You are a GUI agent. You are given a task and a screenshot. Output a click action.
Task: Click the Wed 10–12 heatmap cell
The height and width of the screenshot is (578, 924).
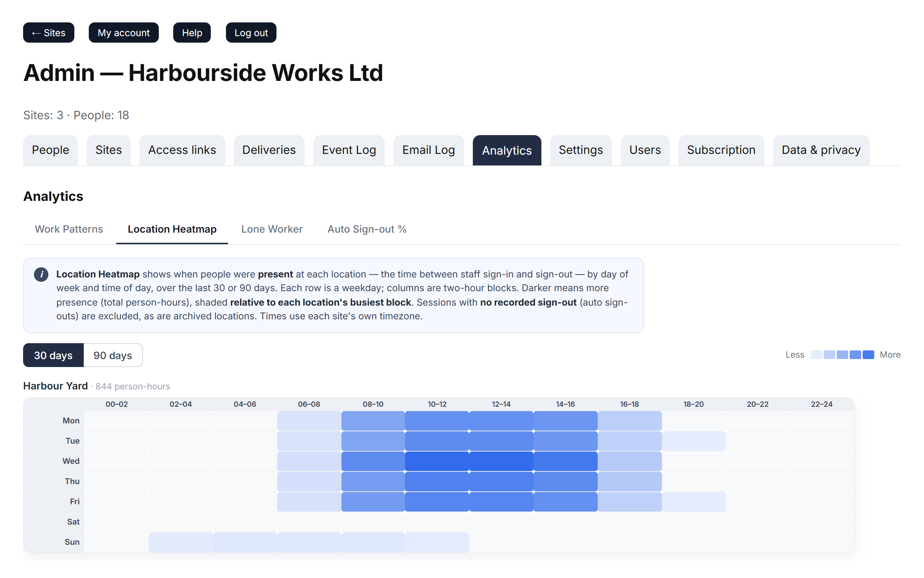[437, 461]
